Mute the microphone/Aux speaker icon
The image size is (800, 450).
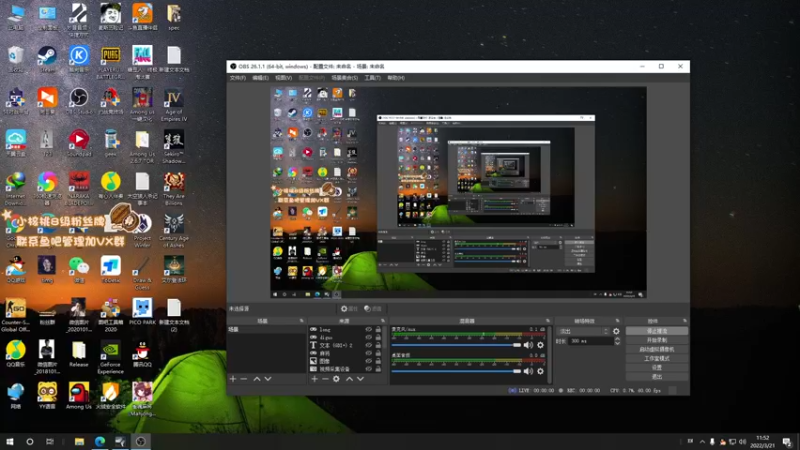click(x=528, y=345)
